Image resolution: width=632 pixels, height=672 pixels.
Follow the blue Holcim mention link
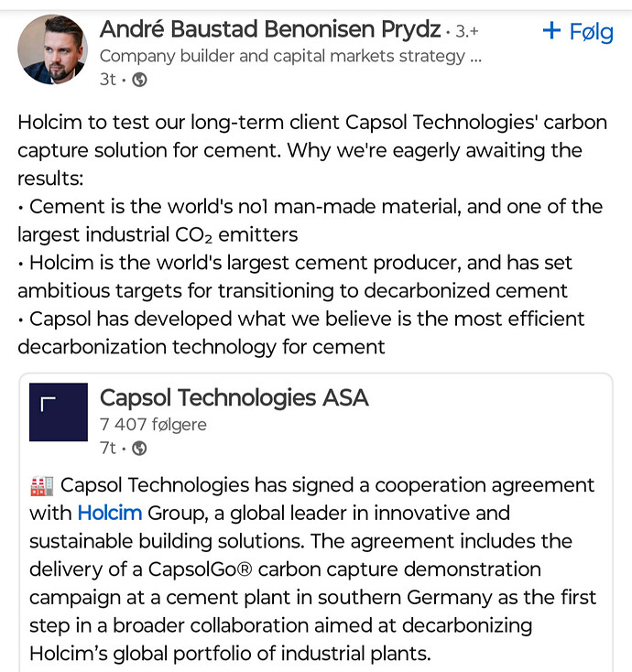click(110, 513)
